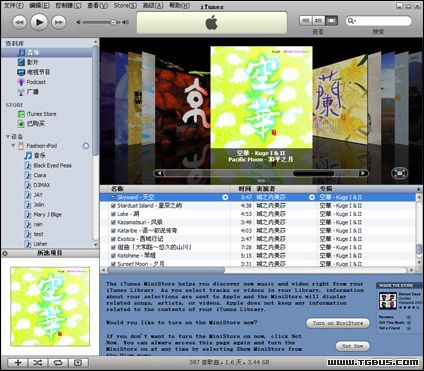Sort by the Artist column header
424x371 pixels.
285,189
